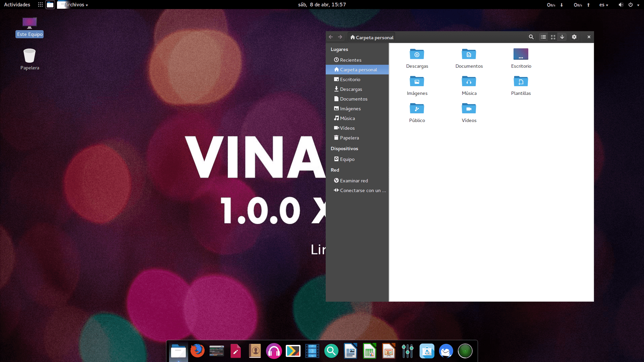
Task: Open Equipo under Dispositivos
Action: pyautogui.click(x=357, y=159)
